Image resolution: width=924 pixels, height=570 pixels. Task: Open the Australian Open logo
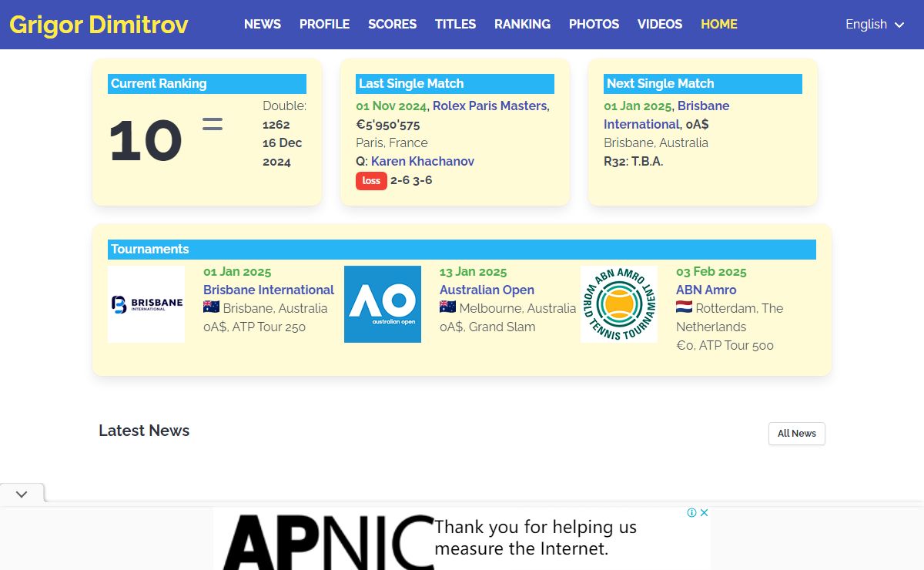click(383, 304)
